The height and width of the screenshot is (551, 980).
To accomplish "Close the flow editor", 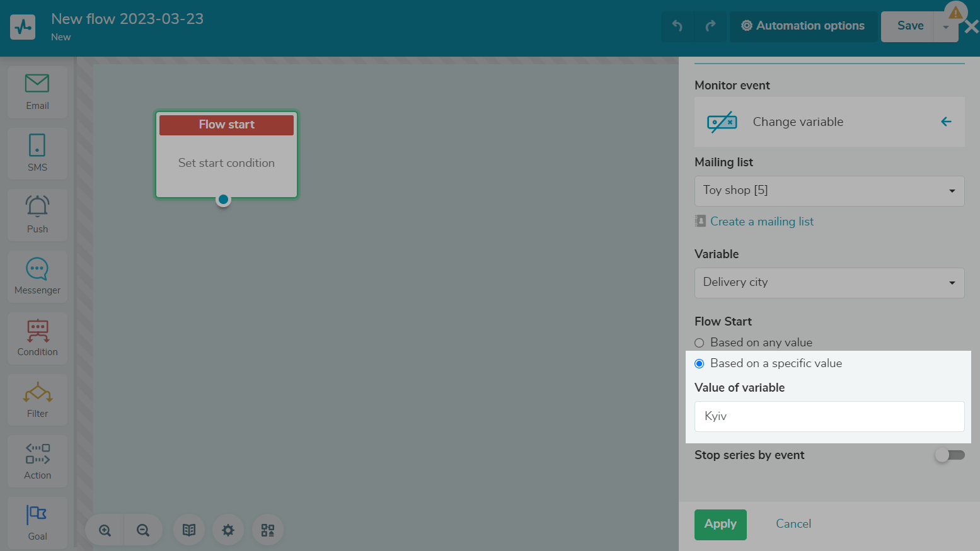I will [972, 26].
